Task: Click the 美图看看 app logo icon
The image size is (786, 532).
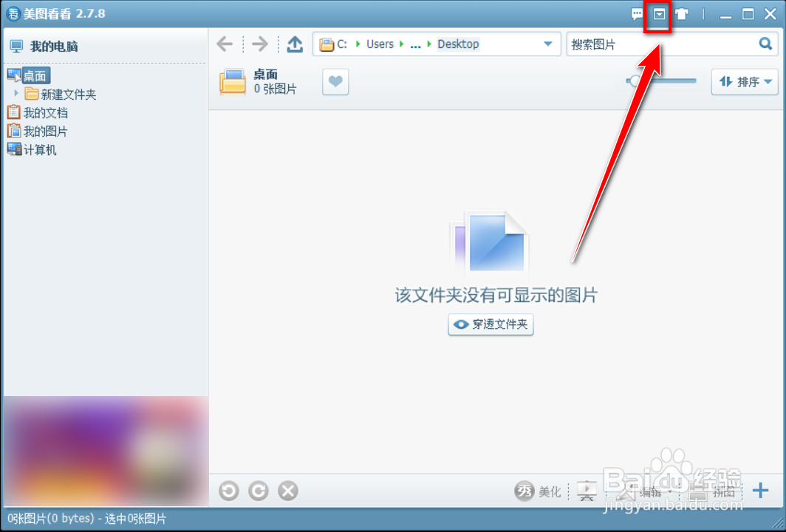Action: (13, 13)
